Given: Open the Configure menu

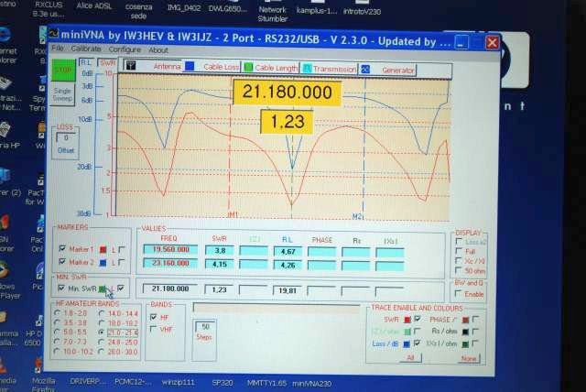Looking at the screenshot, I should [125, 49].
